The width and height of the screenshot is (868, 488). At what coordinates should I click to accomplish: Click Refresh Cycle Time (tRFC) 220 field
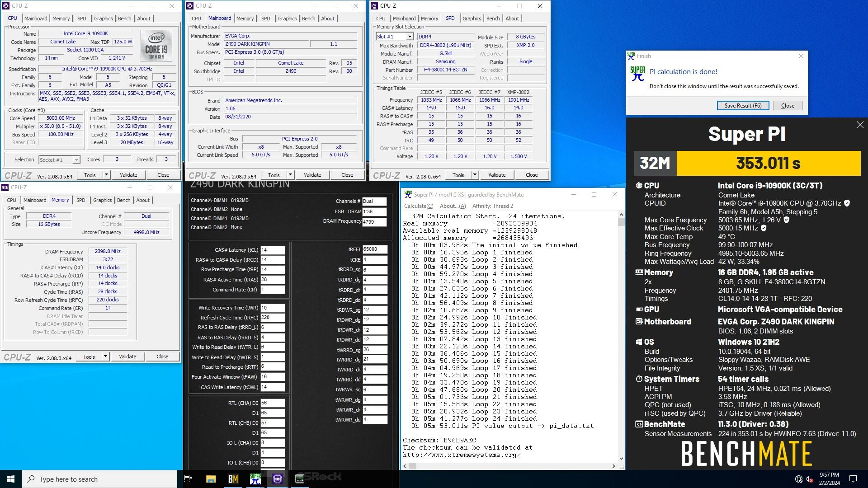(x=273, y=318)
